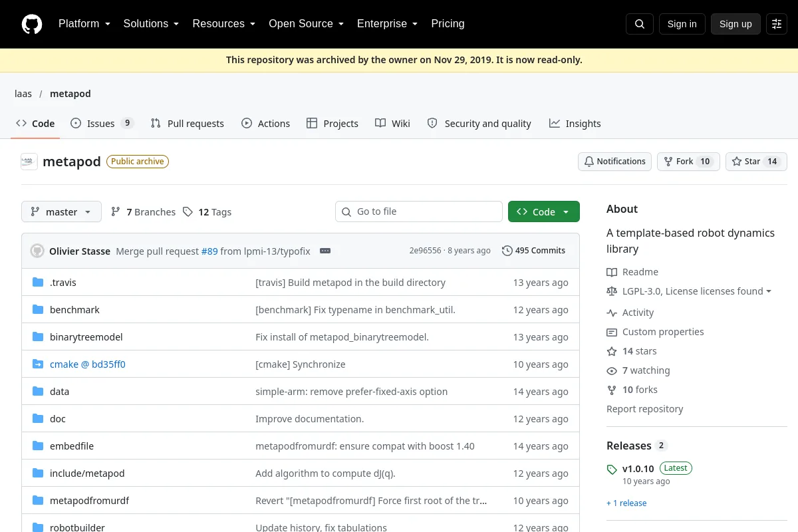Open the binarytreemodel folder
The image size is (798, 532).
click(86, 337)
